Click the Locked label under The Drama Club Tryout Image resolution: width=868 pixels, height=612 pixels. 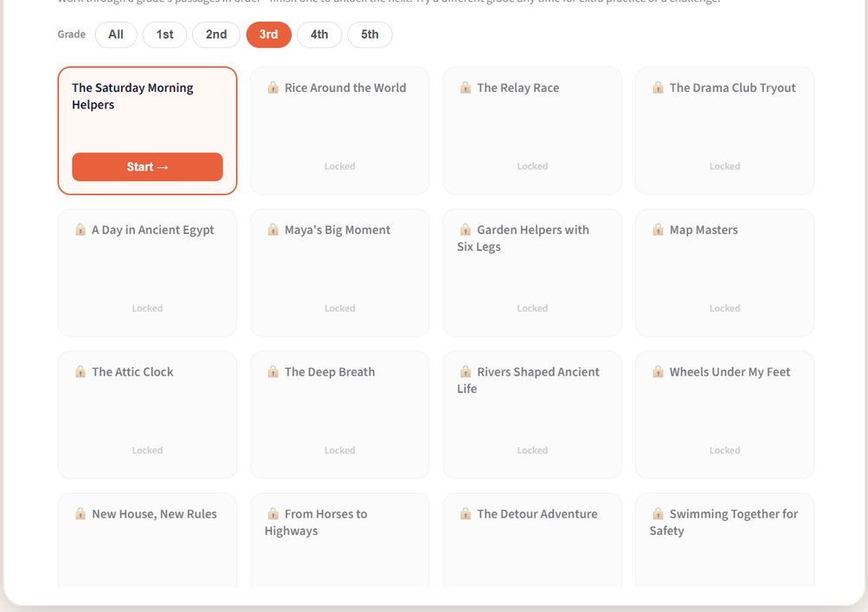pyautogui.click(x=724, y=166)
